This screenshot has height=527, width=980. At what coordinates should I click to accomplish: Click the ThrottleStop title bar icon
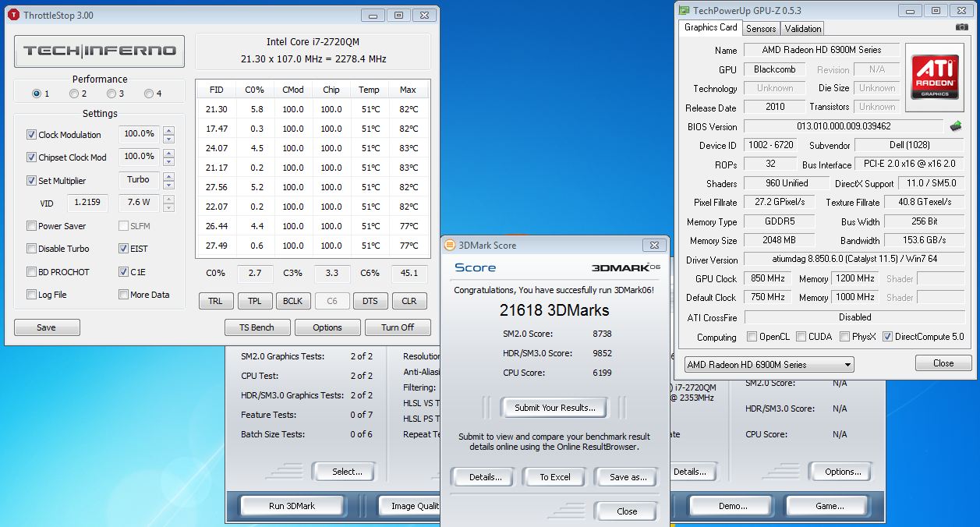coord(13,15)
